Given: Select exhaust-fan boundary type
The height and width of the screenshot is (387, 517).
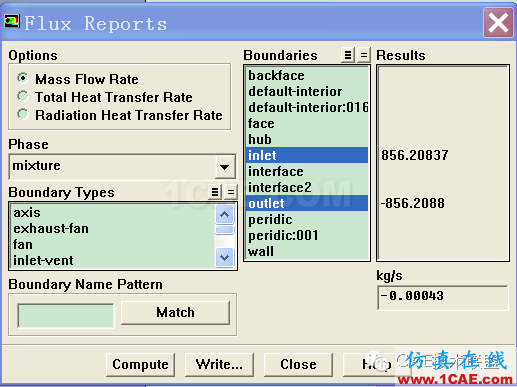Looking at the screenshot, I should [x=113, y=229].
